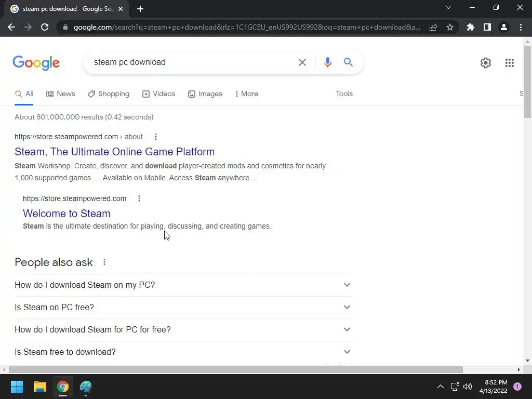Open the tab search chevron in the title bar
Image resolution: width=532 pixels, height=399 pixels.
pos(448,7)
